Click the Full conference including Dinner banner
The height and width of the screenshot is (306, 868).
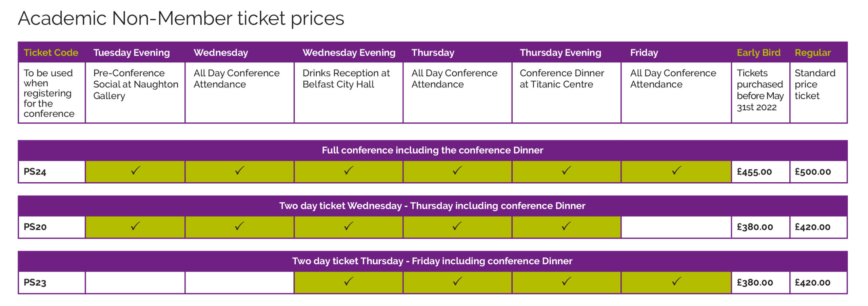click(433, 150)
